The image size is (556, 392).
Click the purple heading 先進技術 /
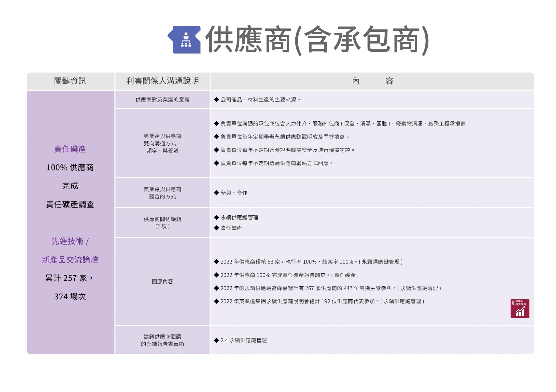[x=70, y=241]
